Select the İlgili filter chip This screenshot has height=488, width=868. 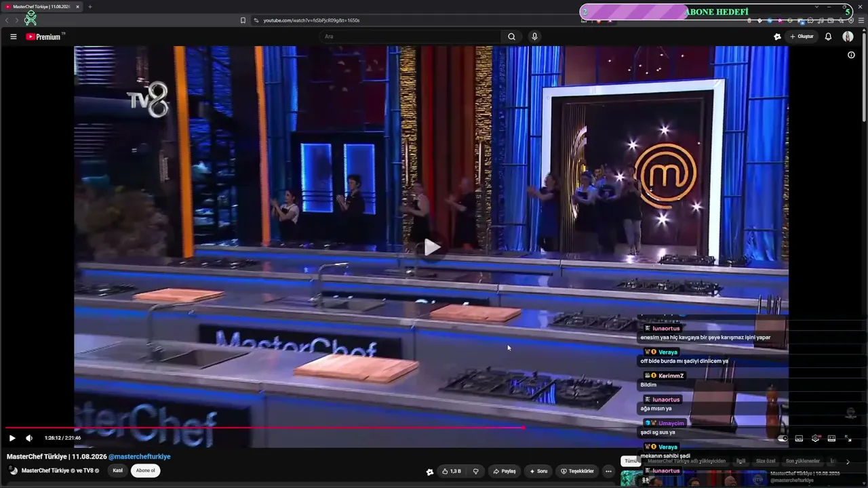741,461
